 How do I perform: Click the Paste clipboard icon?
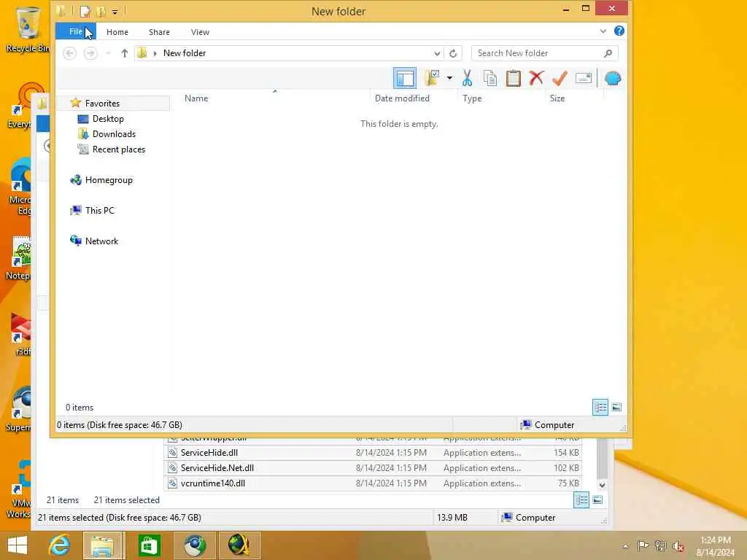point(513,78)
